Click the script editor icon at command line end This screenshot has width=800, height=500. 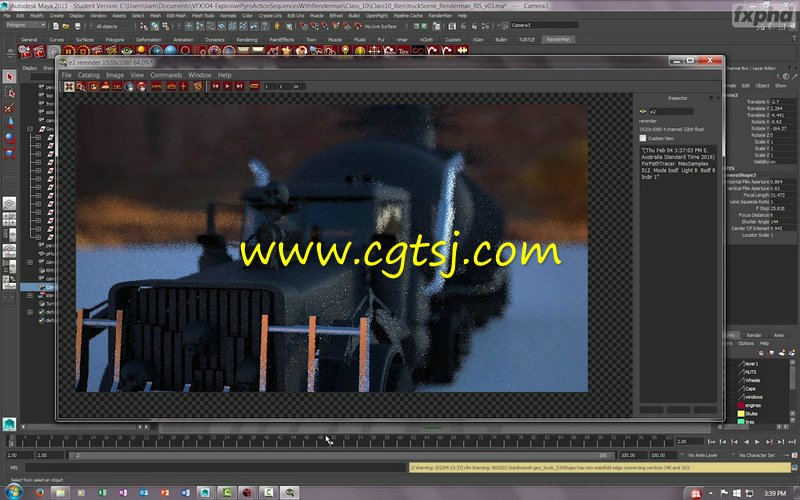(x=794, y=467)
